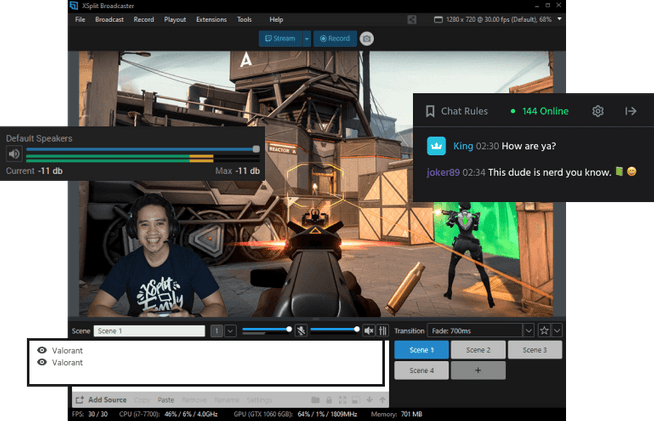Click Remove in source toolbar

(x=194, y=400)
